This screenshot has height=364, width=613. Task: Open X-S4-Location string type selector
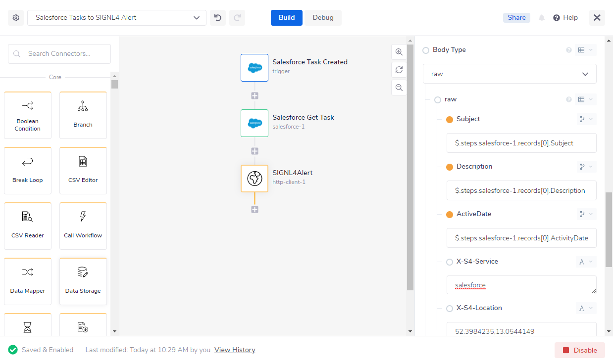click(x=586, y=308)
